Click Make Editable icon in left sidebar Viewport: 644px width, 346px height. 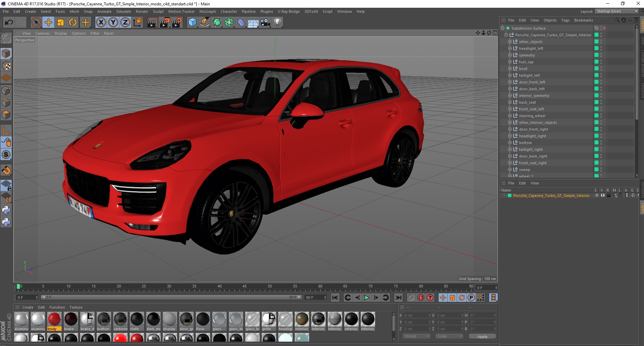(x=6, y=39)
